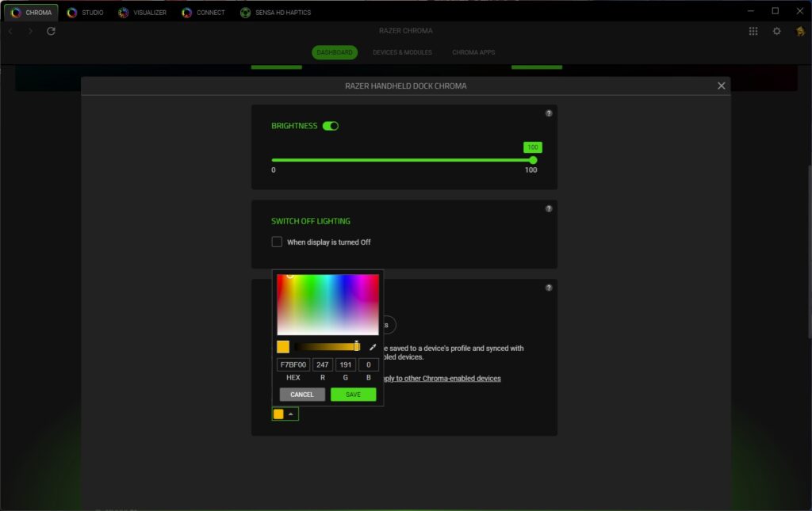Screen dimensions: 812x511
Task: Click the G value field
Action: tap(346, 364)
